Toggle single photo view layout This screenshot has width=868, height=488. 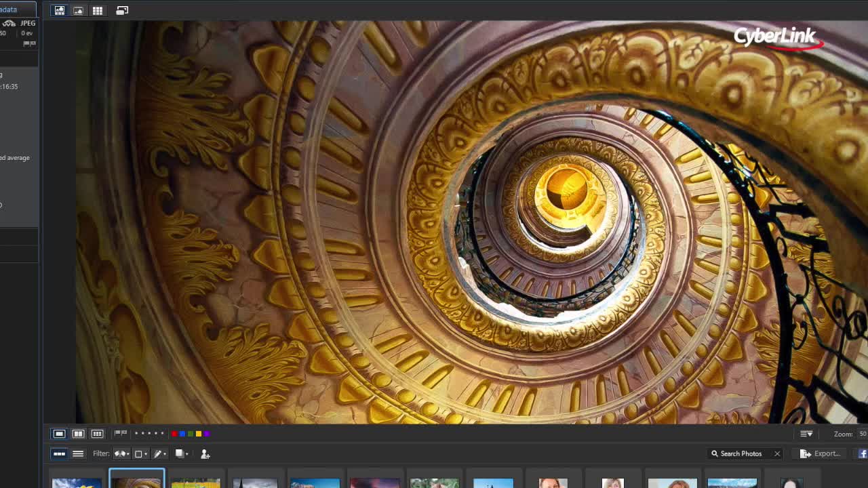click(59, 434)
